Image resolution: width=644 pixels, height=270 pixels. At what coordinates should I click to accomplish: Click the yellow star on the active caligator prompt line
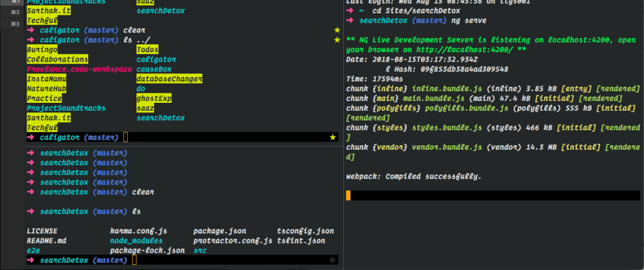pos(333,138)
